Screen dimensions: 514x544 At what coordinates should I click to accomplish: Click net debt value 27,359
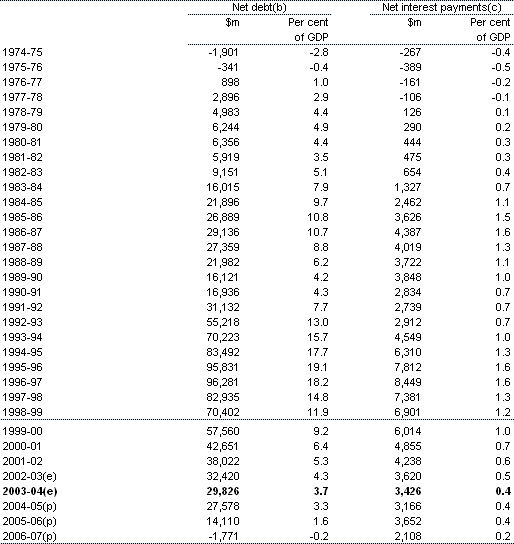point(223,247)
